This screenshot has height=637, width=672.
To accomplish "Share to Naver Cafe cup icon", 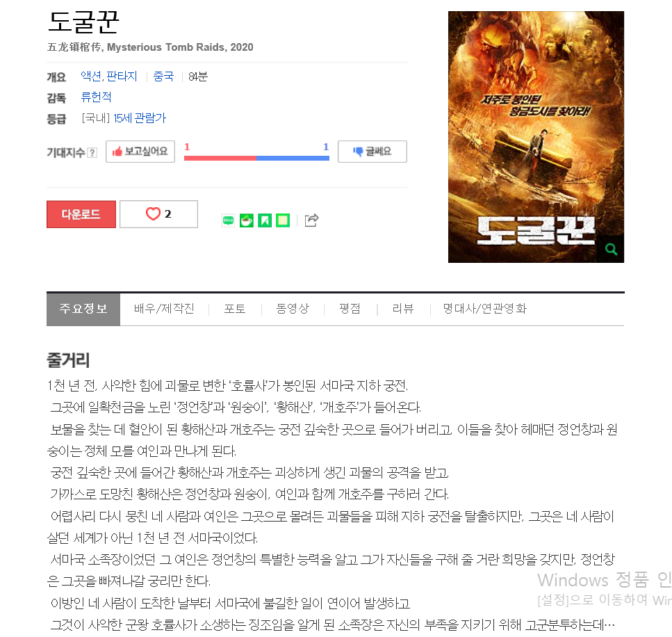I will [247, 220].
